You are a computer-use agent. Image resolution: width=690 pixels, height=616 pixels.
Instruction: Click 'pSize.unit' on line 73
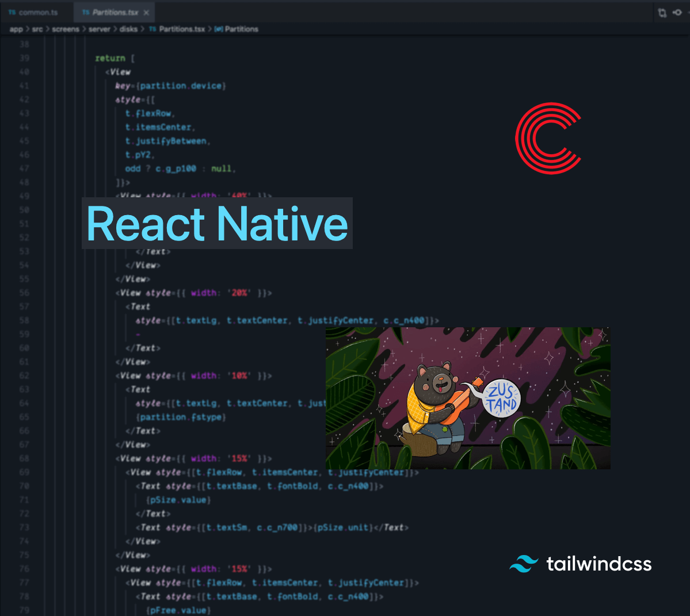[344, 527]
